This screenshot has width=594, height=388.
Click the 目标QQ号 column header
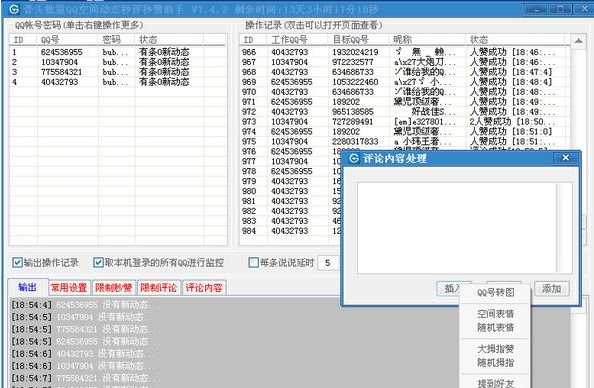358,40
